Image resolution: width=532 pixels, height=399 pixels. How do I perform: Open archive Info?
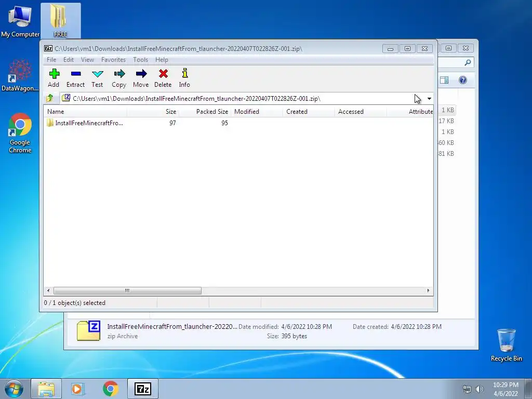coord(184,78)
